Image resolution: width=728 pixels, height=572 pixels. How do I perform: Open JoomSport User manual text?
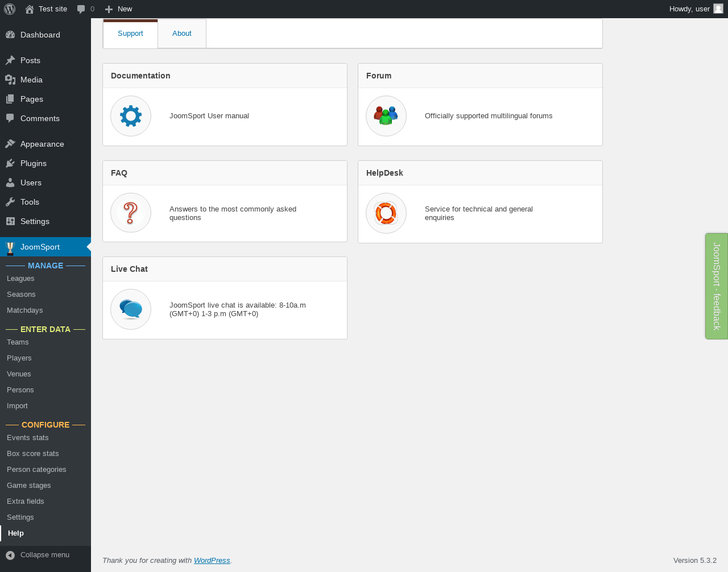pyautogui.click(x=209, y=116)
